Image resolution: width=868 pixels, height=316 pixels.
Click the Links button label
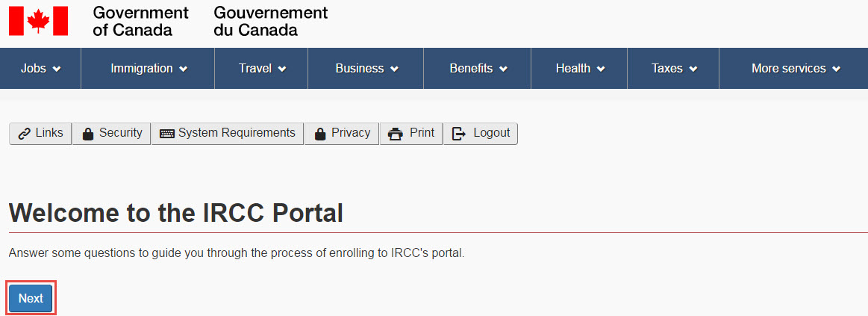tap(49, 133)
